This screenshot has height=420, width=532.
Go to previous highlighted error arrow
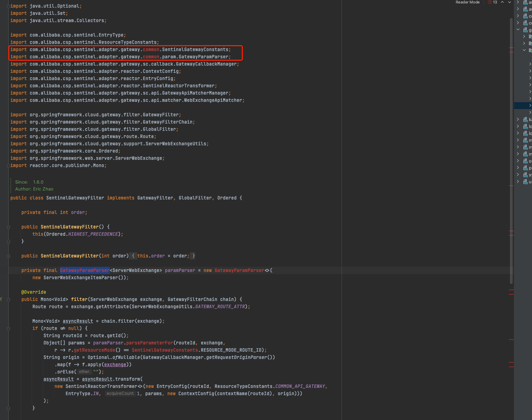502,2
